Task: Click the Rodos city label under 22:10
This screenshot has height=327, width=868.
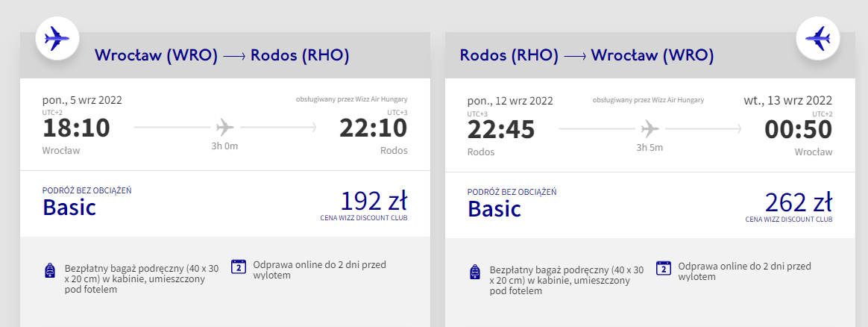Action: pos(394,150)
